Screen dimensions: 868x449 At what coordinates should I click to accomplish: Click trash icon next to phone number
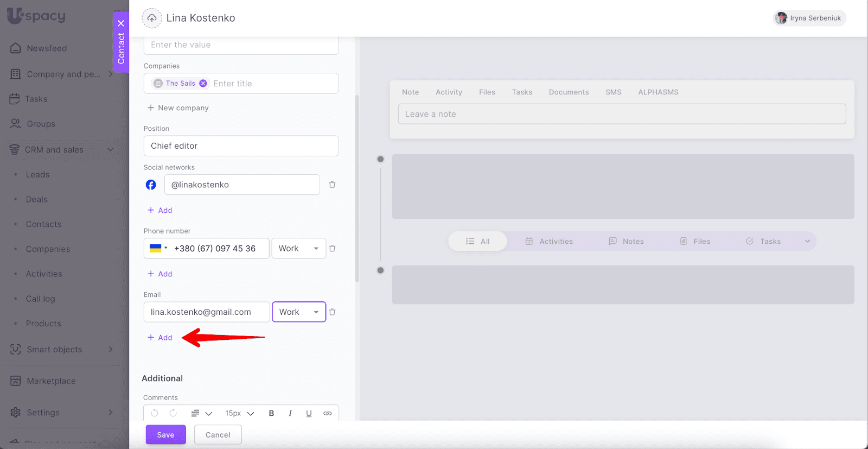[x=332, y=249]
